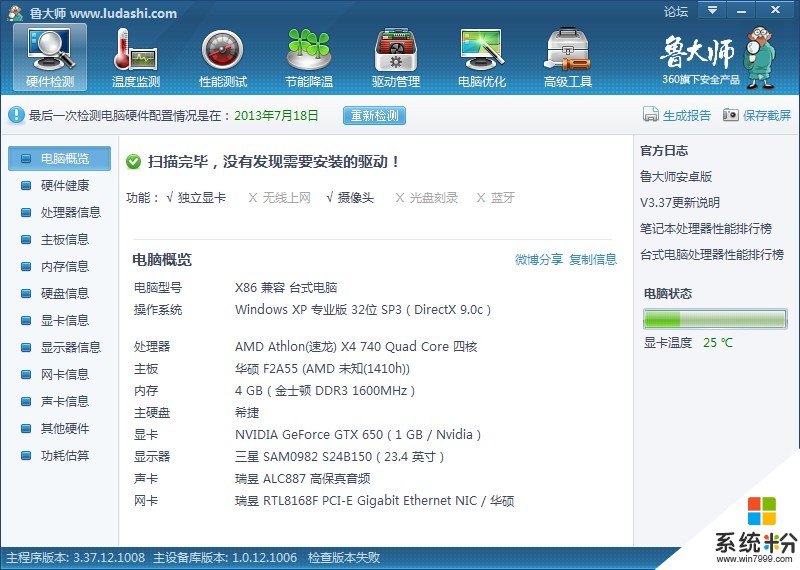The height and width of the screenshot is (570, 800).
Task: Open 节能降温 energy saving icon
Action: point(308,50)
